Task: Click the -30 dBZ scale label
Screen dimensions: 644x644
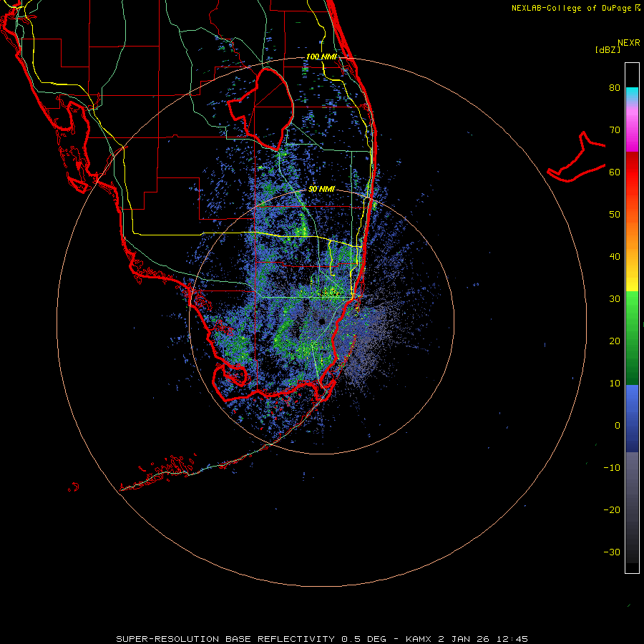Action: pyautogui.click(x=612, y=552)
